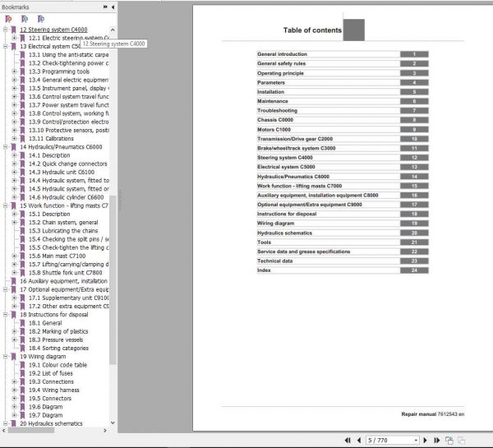
Task: Collapse 15 Work function lifting masts node
Action: (x=5, y=206)
